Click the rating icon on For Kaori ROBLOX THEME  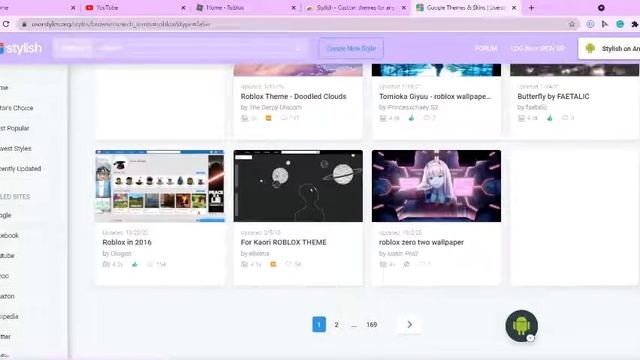point(273,264)
